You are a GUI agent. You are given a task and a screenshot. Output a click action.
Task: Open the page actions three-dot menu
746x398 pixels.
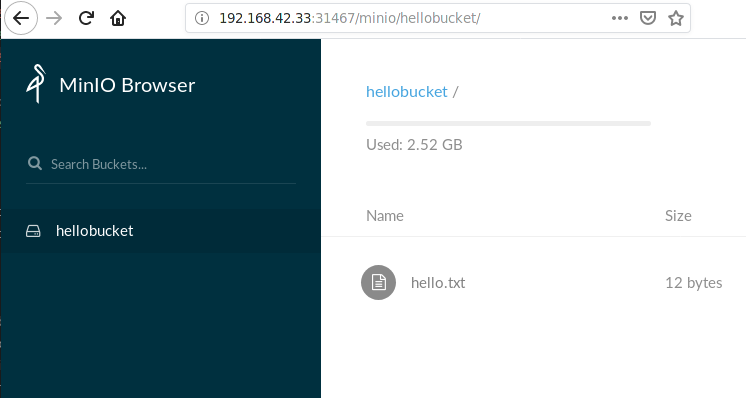(619, 18)
